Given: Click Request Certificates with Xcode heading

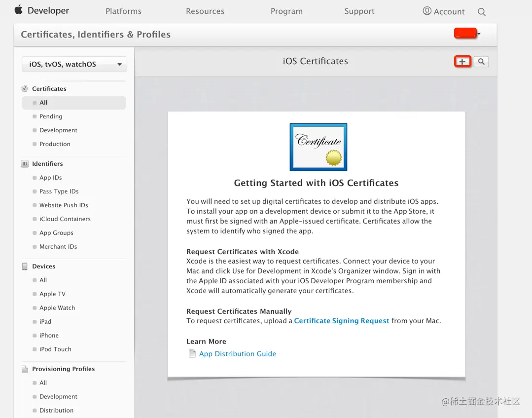Looking at the screenshot, I should point(243,252).
